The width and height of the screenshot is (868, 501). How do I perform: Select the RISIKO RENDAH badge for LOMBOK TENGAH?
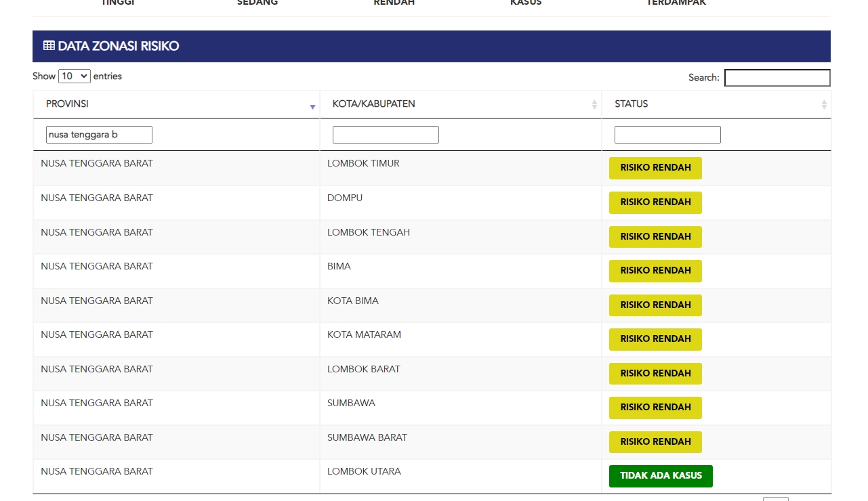[655, 237]
